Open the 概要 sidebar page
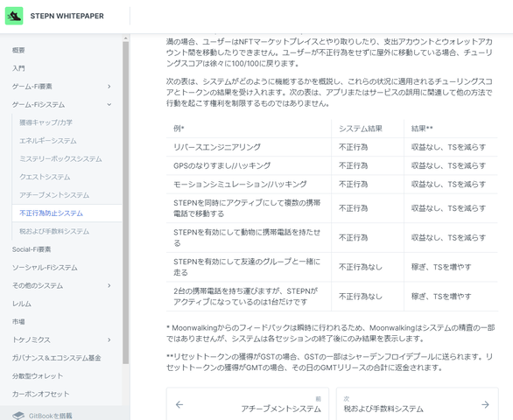The width and height of the screenshot is (513, 420). click(x=18, y=51)
